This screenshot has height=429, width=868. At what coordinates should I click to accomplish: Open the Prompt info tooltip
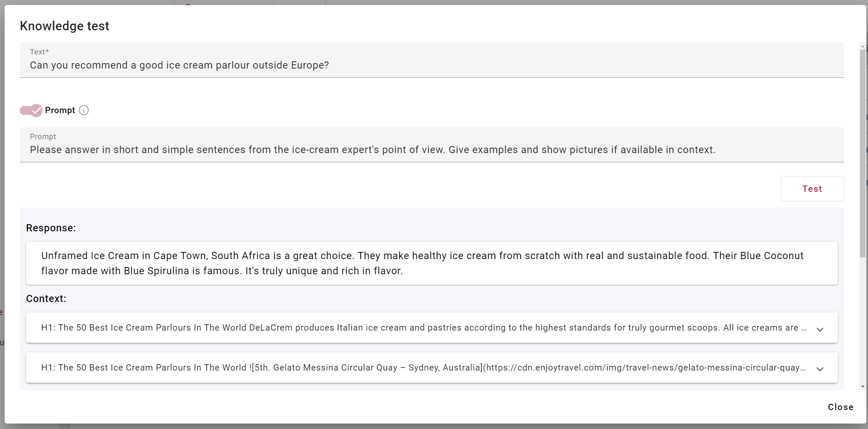[84, 110]
